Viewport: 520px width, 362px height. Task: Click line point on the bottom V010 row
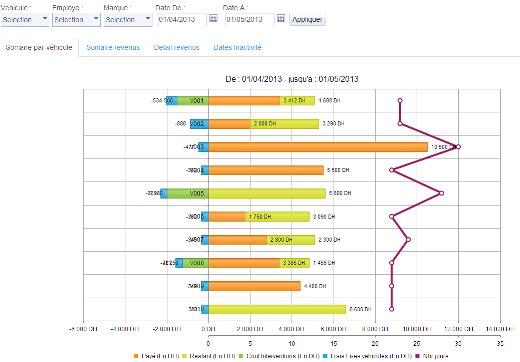click(392, 309)
